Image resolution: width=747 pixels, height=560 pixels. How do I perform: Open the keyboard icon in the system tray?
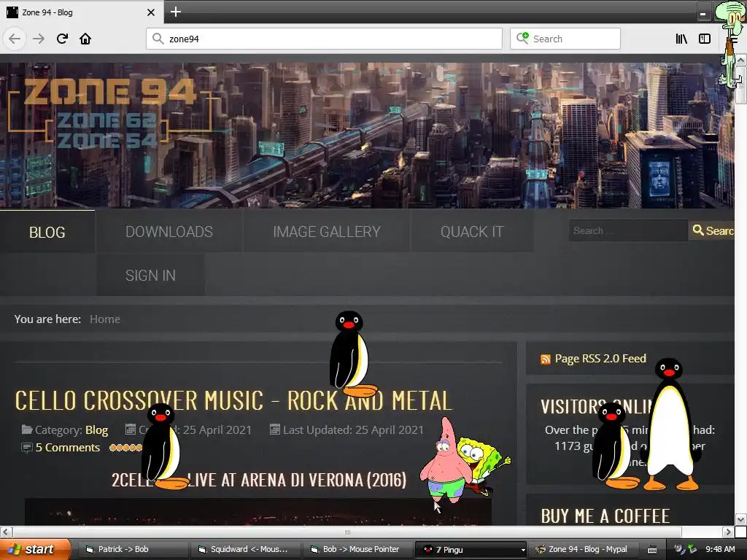653,550
